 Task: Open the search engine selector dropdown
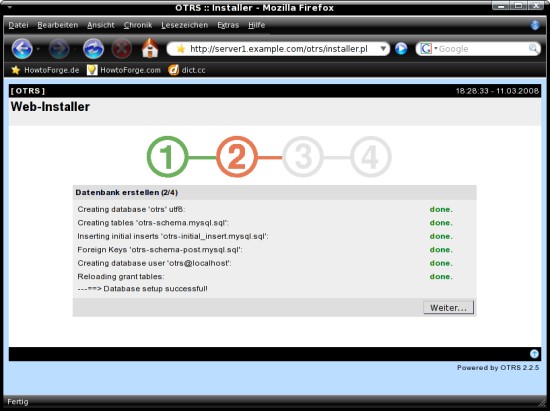click(x=436, y=48)
